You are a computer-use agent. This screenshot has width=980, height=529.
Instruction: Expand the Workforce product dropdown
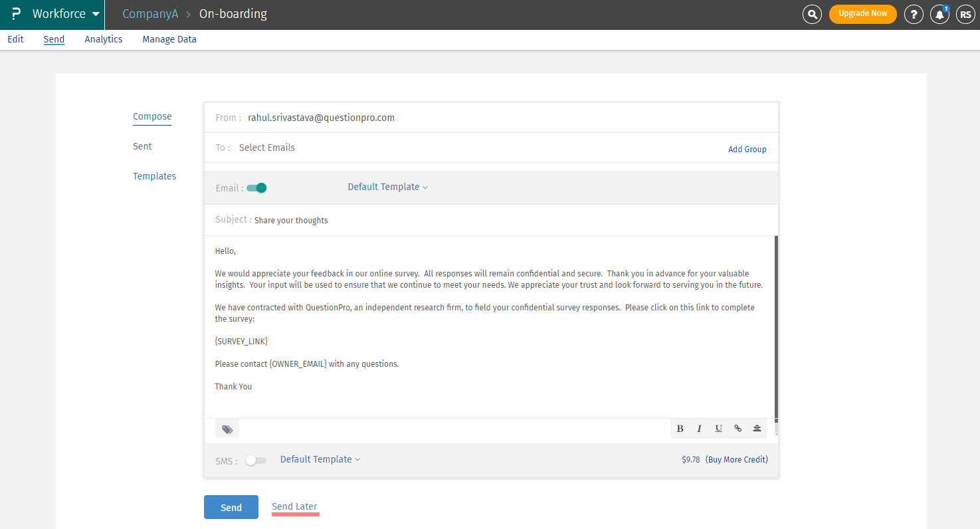point(66,14)
